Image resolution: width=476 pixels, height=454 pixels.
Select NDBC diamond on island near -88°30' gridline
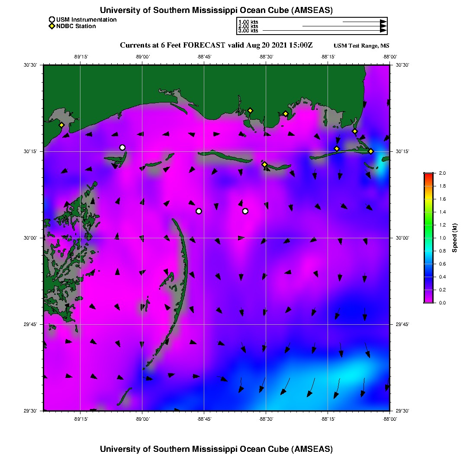[264, 164]
